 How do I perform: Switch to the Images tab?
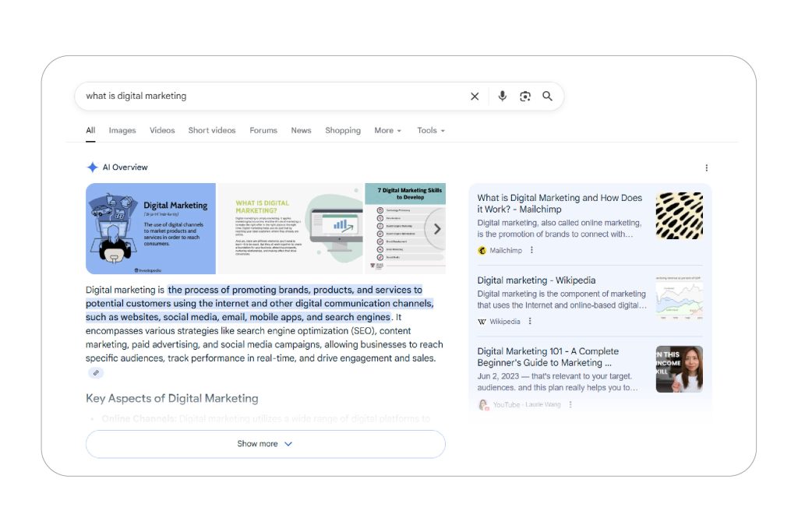click(122, 131)
